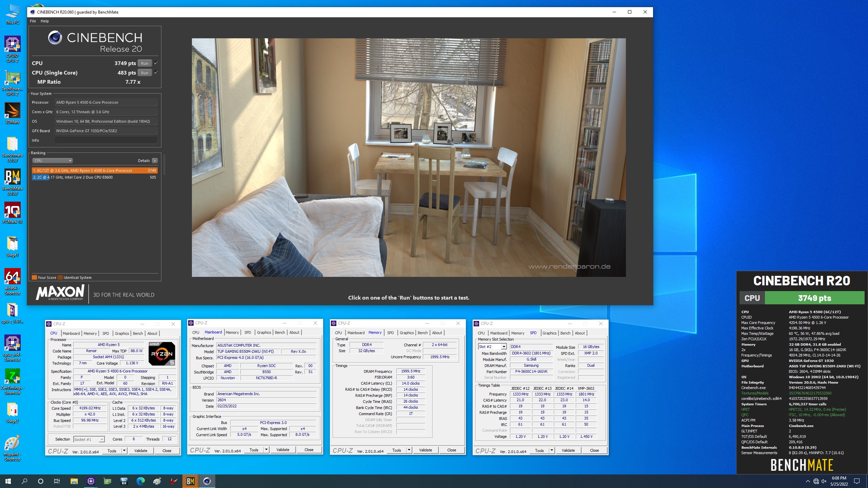Open Tools dropdown arrow in Memory window

(x=409, y=450)
